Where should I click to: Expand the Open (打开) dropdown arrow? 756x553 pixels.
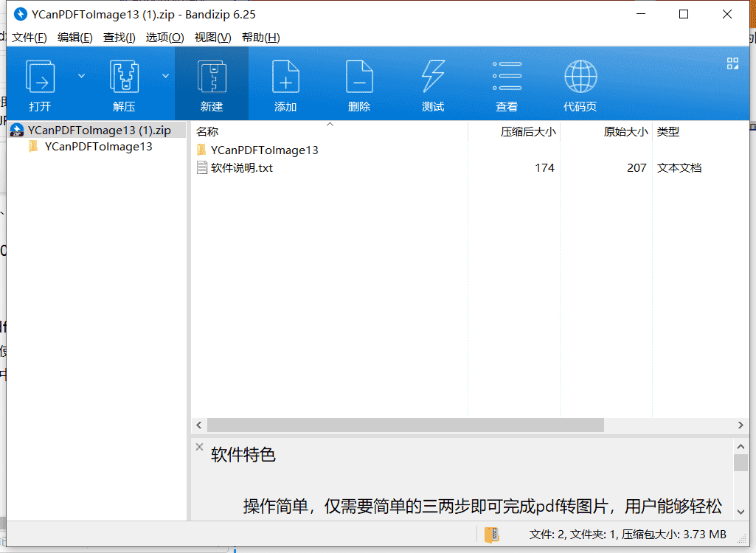[81, 76]
